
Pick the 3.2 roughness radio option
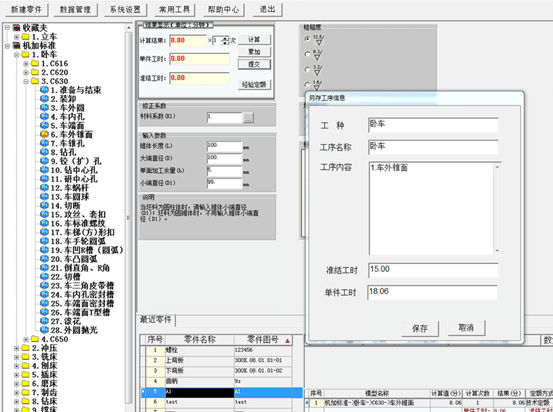click(307, 69)
